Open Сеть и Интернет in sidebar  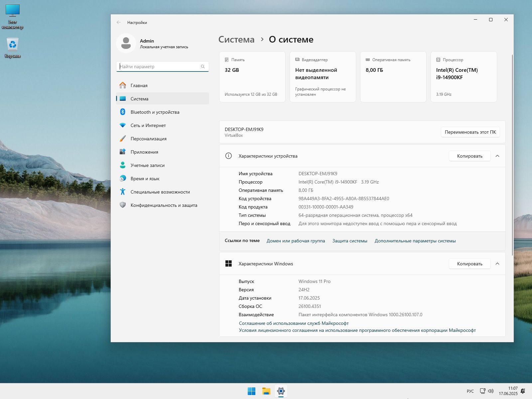(163, 125)
